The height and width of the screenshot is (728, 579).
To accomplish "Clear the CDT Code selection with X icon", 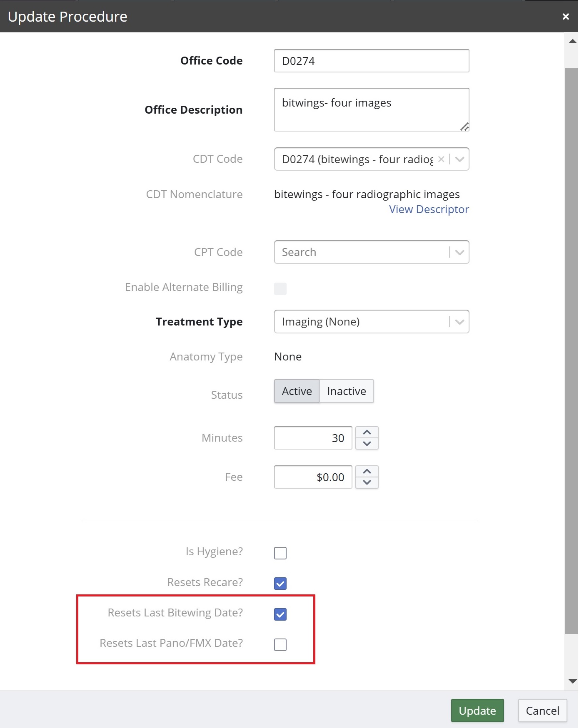I will click(x=441, y=159).
